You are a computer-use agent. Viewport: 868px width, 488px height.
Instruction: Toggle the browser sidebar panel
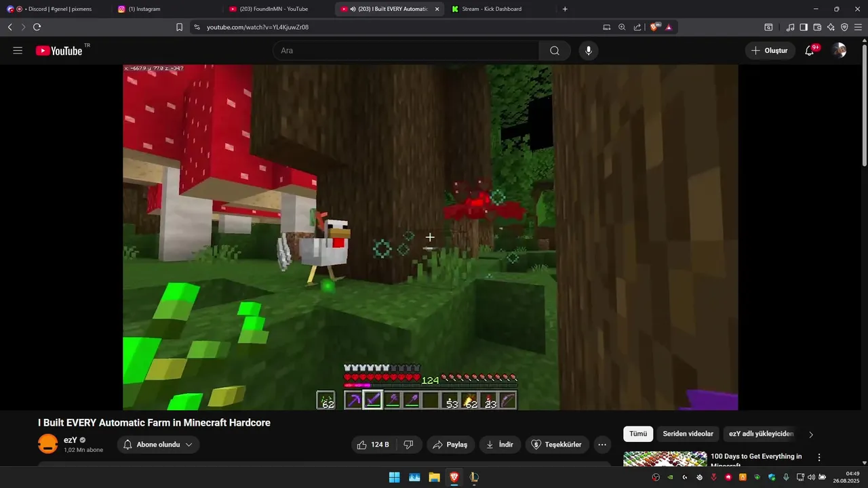804,27
